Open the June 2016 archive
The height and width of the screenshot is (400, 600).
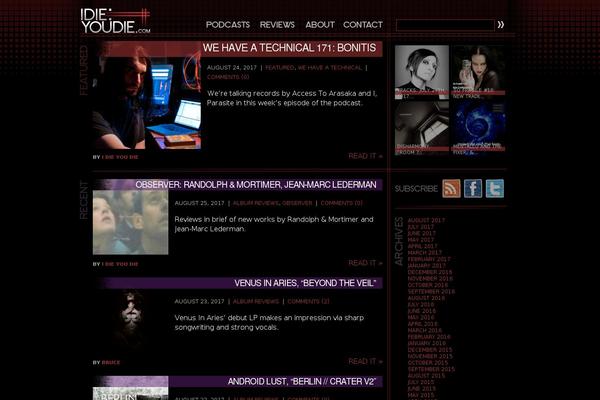coord(422,311)
